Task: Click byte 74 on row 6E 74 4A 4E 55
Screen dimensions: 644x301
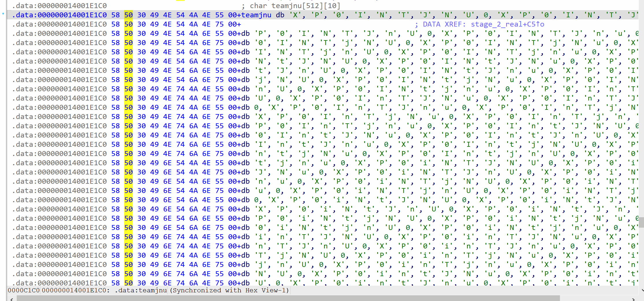Action: (180, 237)
